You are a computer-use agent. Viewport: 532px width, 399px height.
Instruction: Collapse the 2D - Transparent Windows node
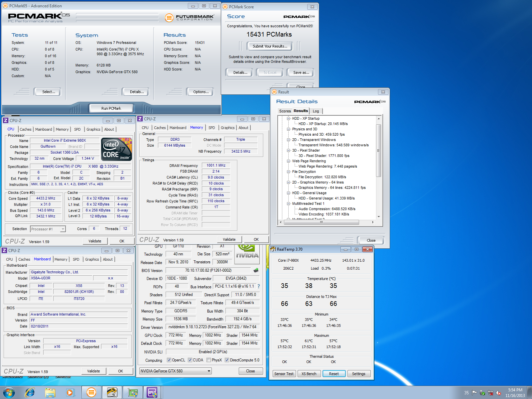(289, 140)
